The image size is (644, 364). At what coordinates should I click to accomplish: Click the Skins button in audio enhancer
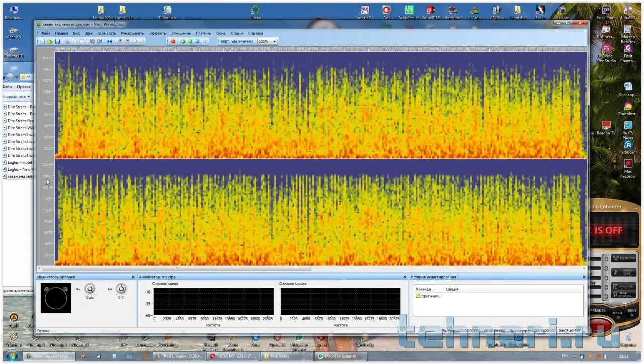[x=631, y=311]
